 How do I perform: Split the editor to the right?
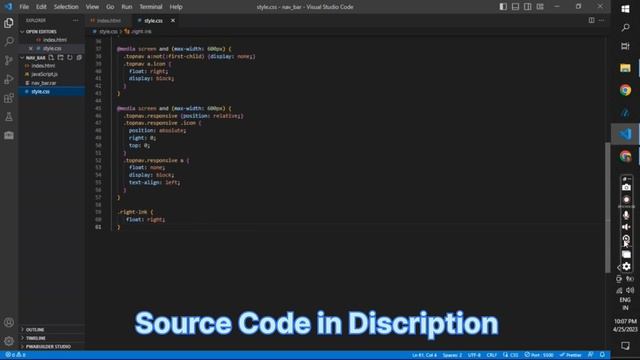(591, 20)
